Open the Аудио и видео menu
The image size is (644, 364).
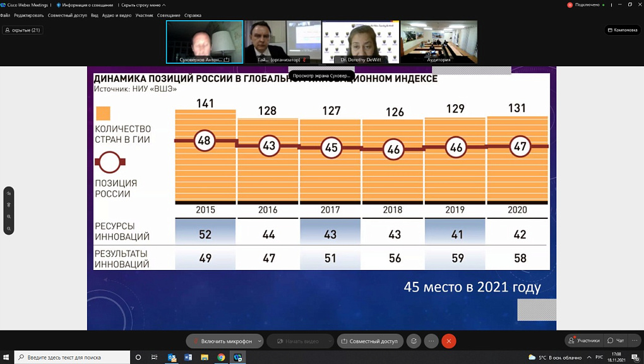tap(117, 15)
